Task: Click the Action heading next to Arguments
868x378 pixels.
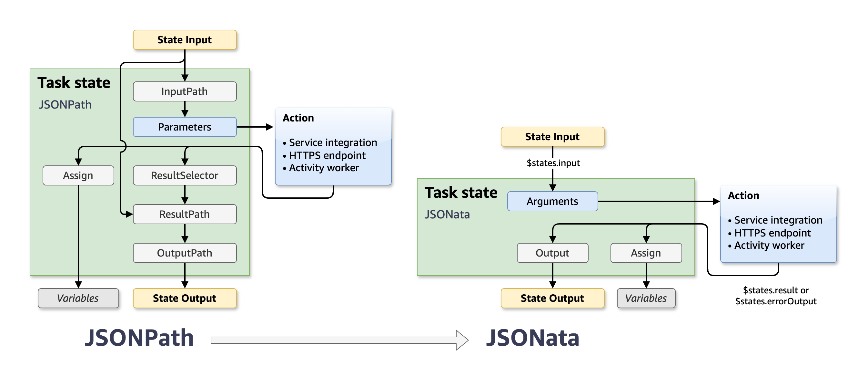Action: pyautogui.click(x=743, y=195)
